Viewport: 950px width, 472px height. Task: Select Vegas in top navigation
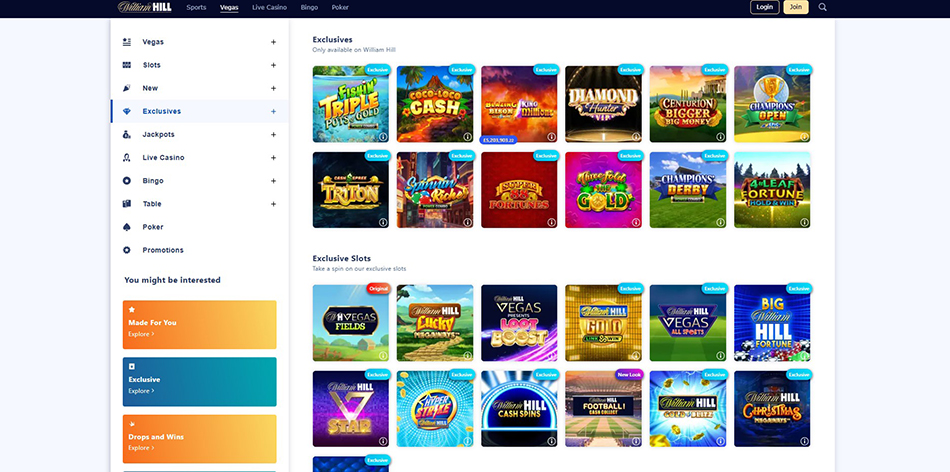coord(229,7)
